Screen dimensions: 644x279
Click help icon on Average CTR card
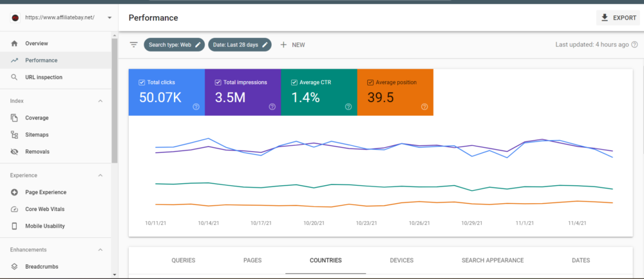348,107
